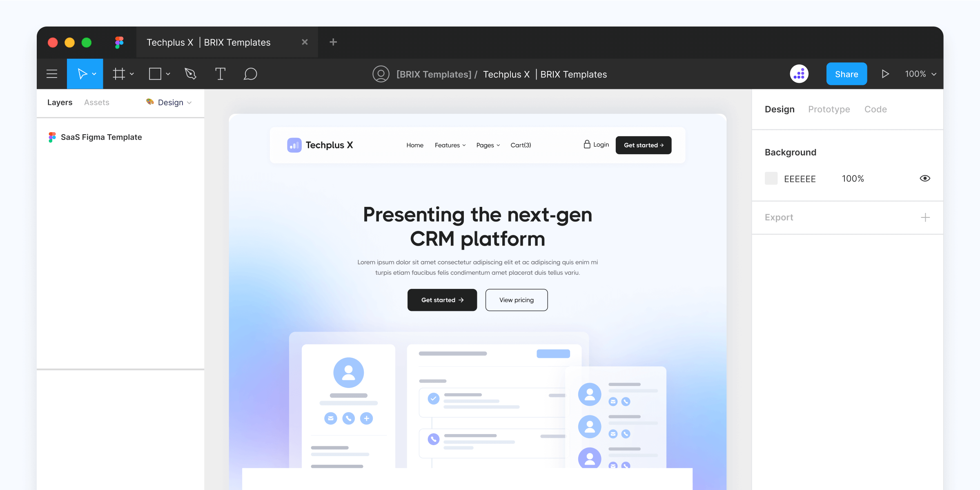Click the Present/Play button

click(885, 74)
